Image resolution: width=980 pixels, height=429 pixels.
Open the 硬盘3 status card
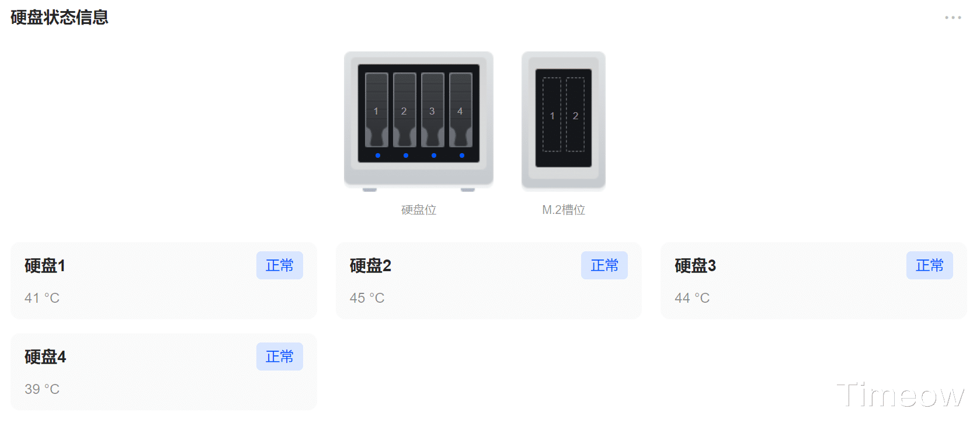click(x=814, y=281)
